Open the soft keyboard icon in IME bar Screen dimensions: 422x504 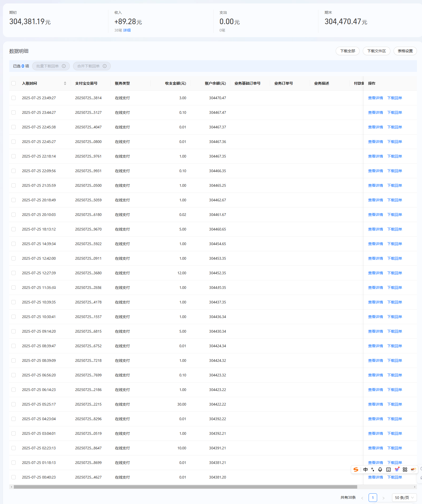click(x=388, y=470)
